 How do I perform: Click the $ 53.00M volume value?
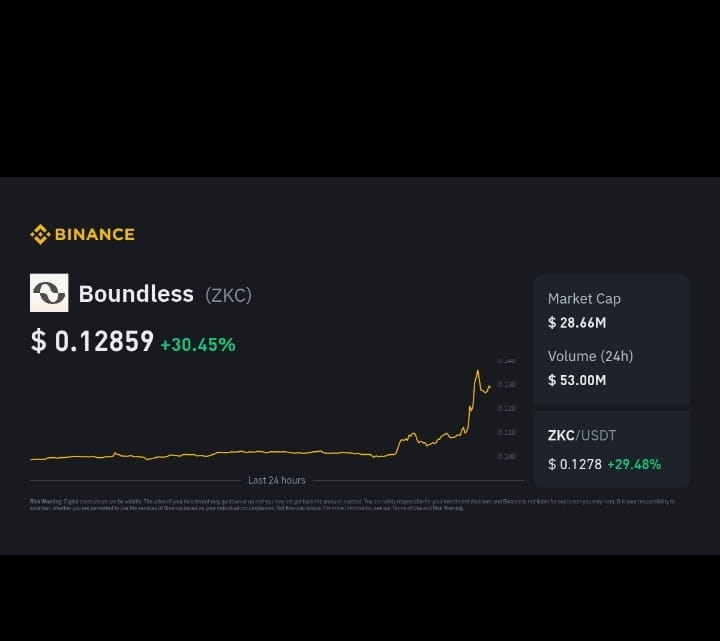pos(577,380)
